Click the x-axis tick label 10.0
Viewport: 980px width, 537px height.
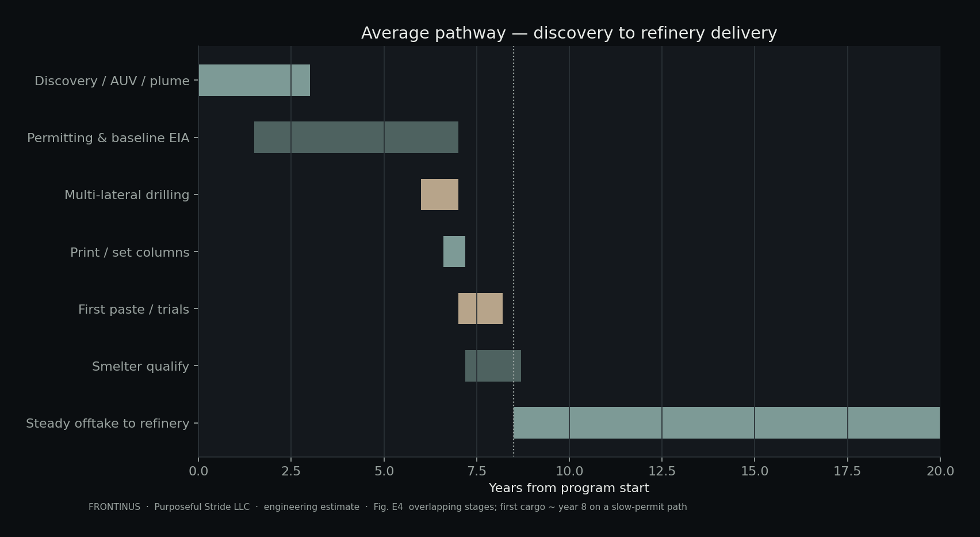[x=569, y=471]
